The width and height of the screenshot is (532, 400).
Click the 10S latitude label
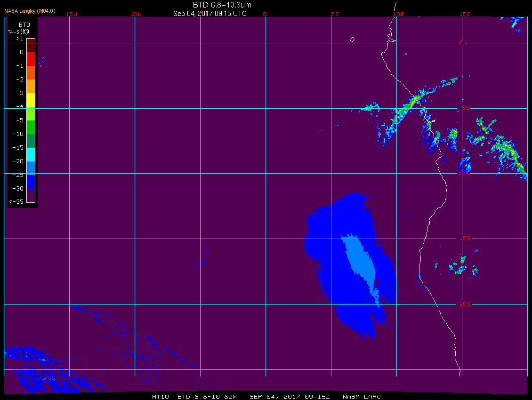click(x=464, y=173)
